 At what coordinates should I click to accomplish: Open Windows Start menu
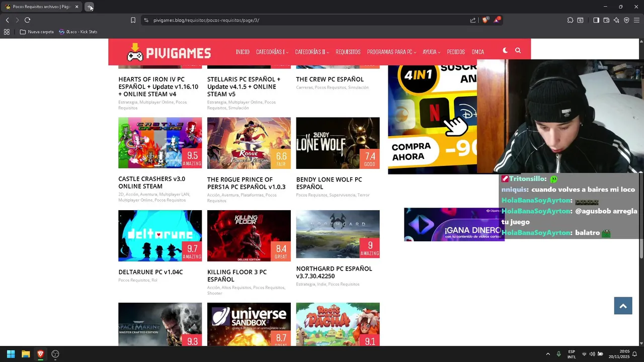[11, 354]
